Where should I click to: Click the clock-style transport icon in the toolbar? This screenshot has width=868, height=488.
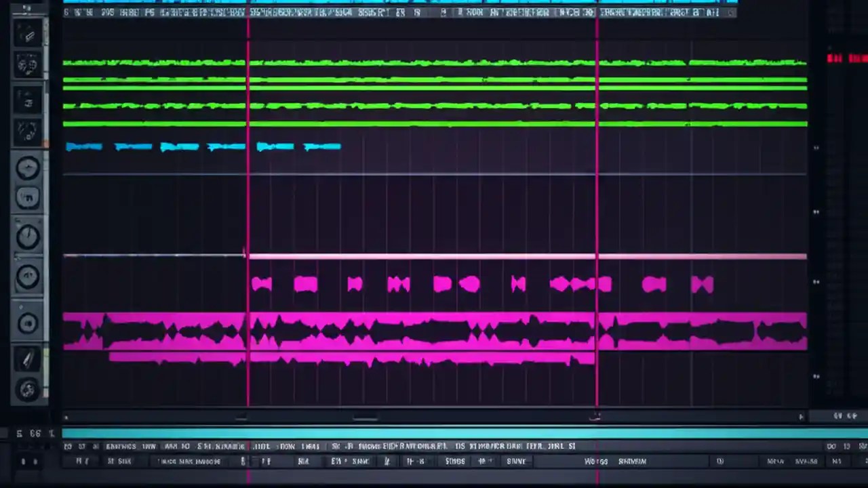(27, 235)
